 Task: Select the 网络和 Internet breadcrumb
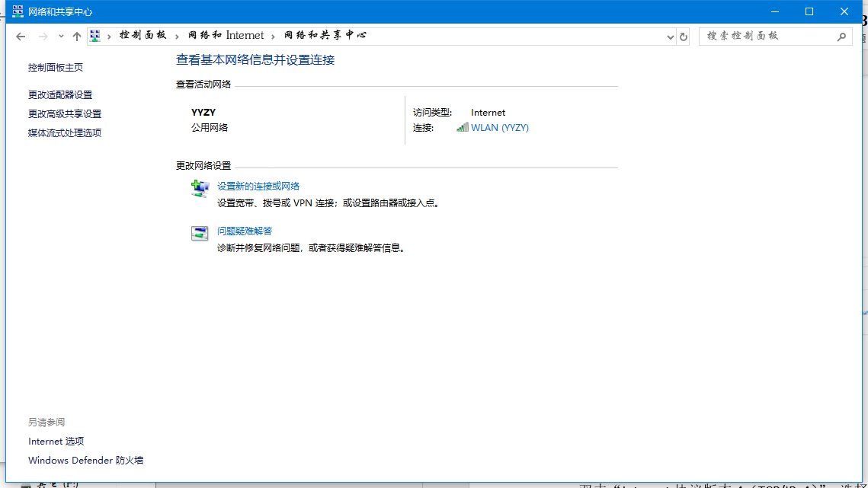click(226, 36)
